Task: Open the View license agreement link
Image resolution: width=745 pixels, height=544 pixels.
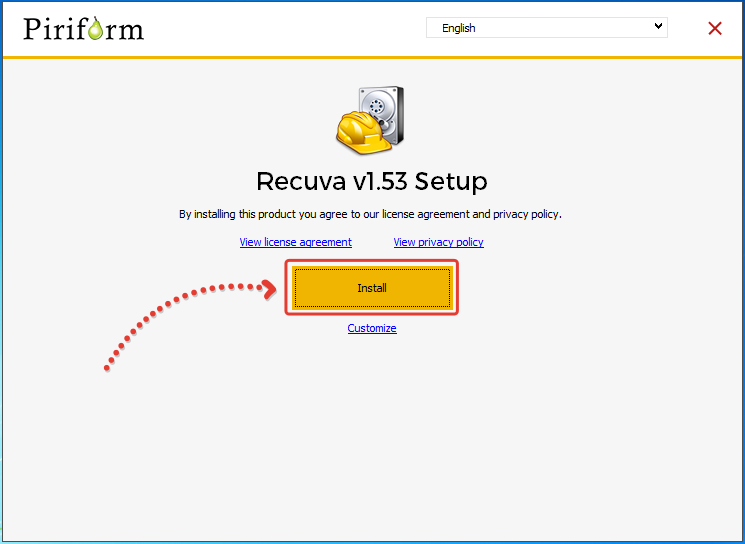Action: coord(295,242)
